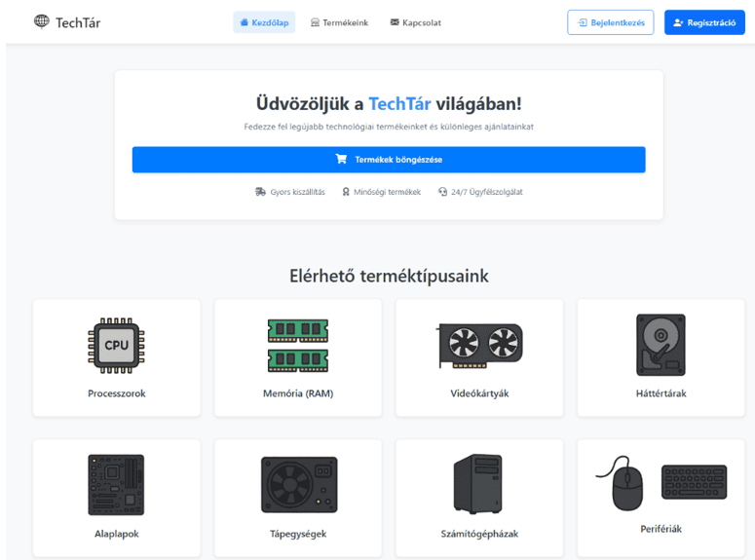The image size is (755, 560).
Task: Select the Tápegységek power supply icon
Action: click(x=299, y=485)
